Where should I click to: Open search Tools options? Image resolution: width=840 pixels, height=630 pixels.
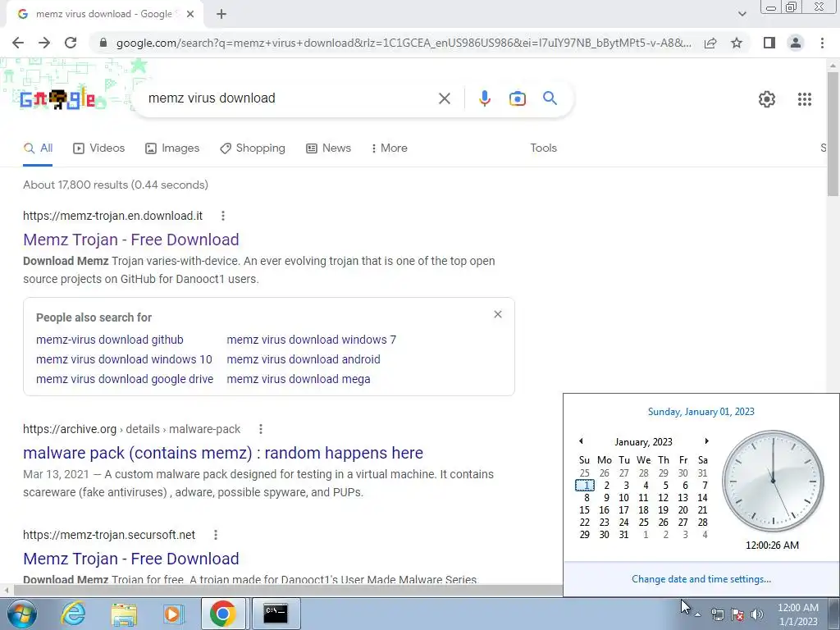[x=543, y=148]
